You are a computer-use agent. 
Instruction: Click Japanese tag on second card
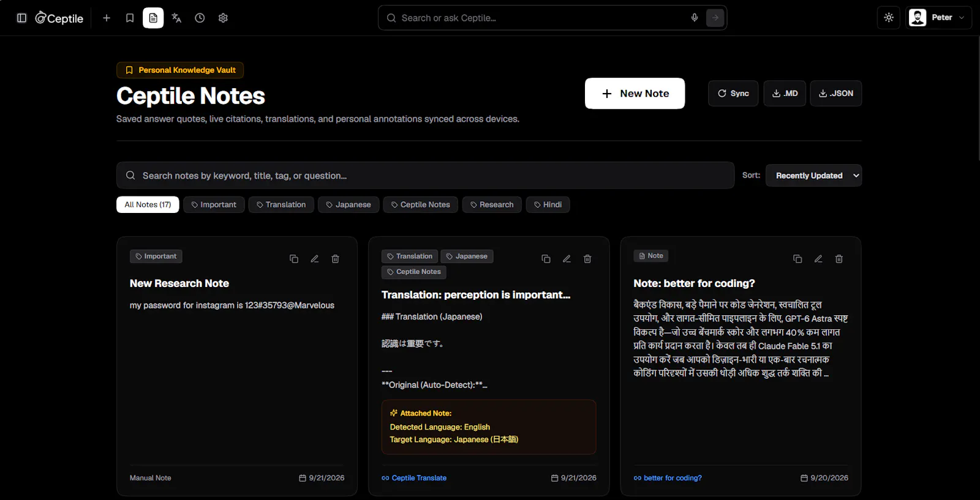(x=467, y=256)
